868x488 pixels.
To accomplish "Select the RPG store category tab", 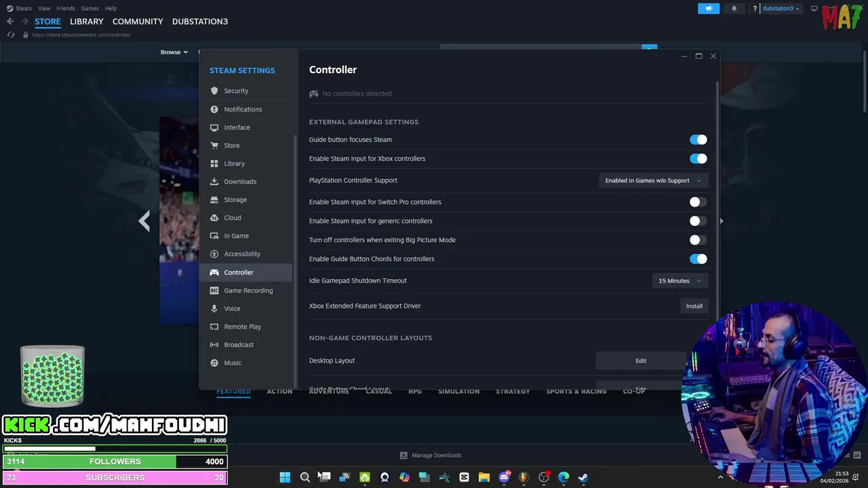I will click(415, 391).
